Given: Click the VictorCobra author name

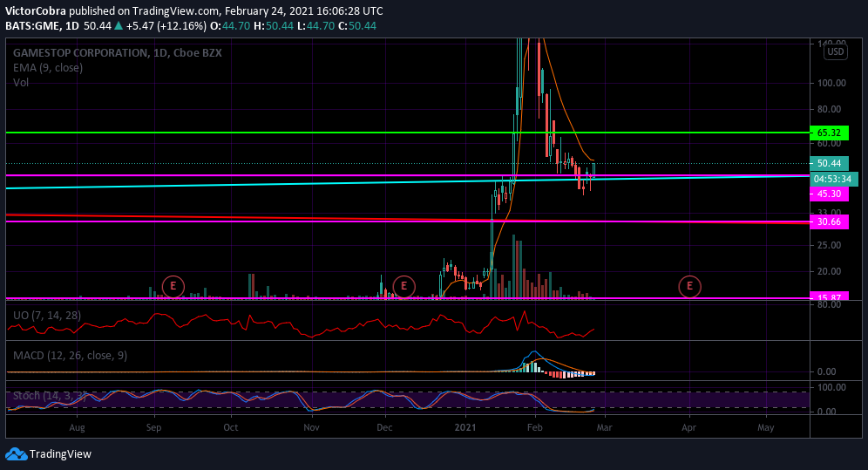Looking at the screenshot, I should pyautogui.click(x=36, y=11).
